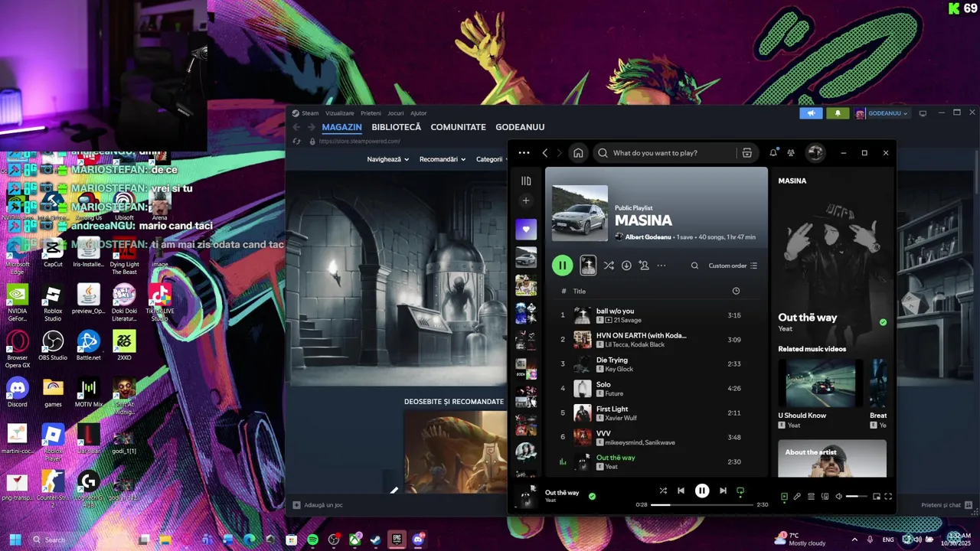The image size is (980, 551).
Task: Pause MASINA playlist with green button
Action: click(x=562, y=266)
